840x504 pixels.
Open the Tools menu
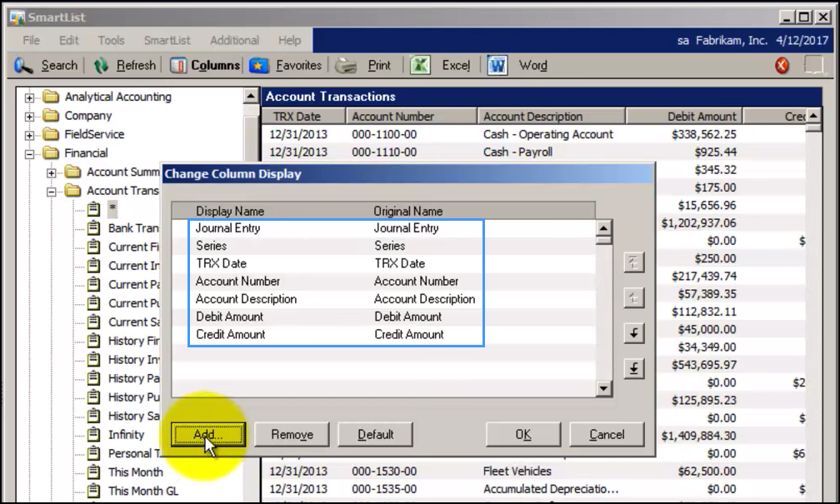(x=111, y=40)
